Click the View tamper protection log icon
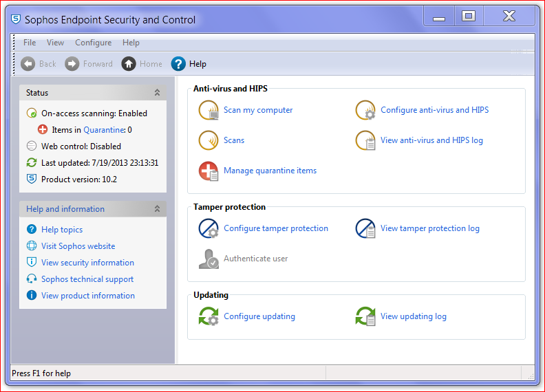 [x=365, y=228]
